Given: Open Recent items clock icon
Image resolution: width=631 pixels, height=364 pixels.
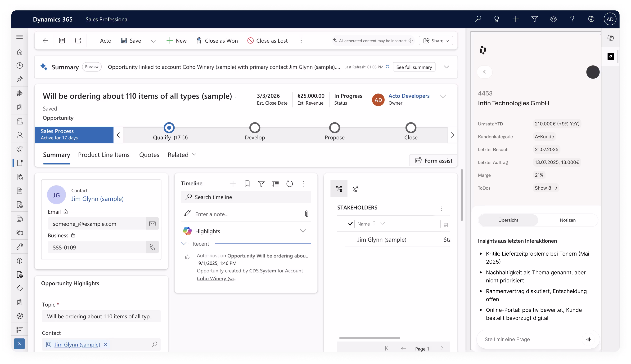Looking at the screenshot, I should click(x=19, y=66).
